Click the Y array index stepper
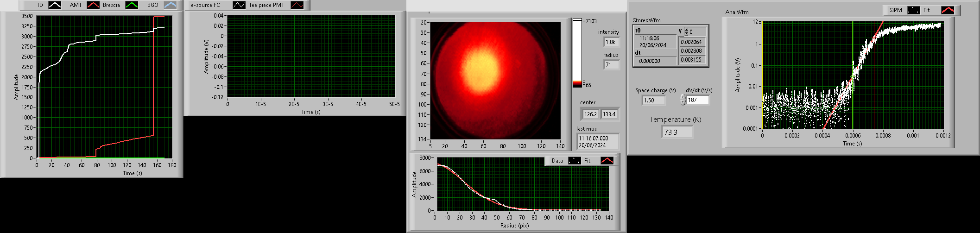 pyautogui.click(x=686, y=31)
